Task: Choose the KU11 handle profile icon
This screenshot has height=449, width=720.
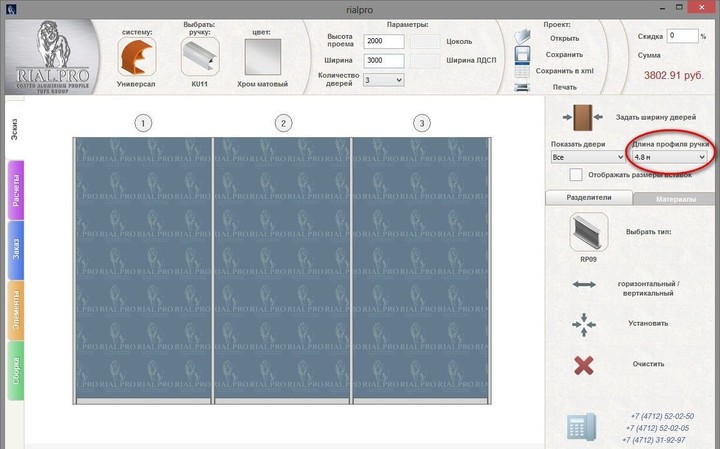Action: click(200, 56)
